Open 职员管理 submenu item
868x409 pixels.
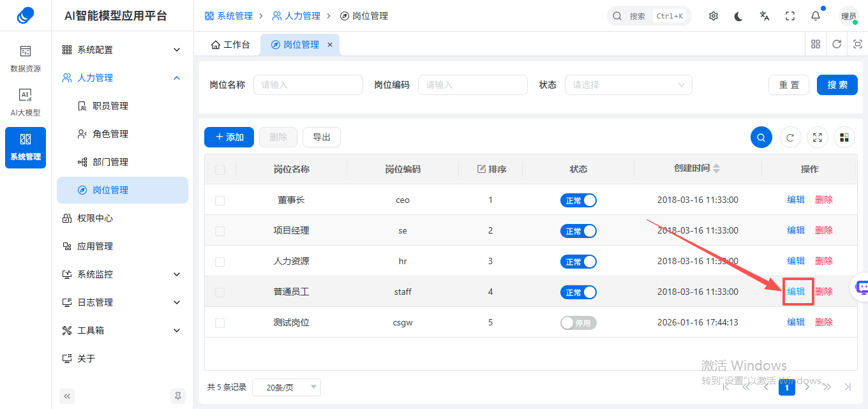click(123, 106)
